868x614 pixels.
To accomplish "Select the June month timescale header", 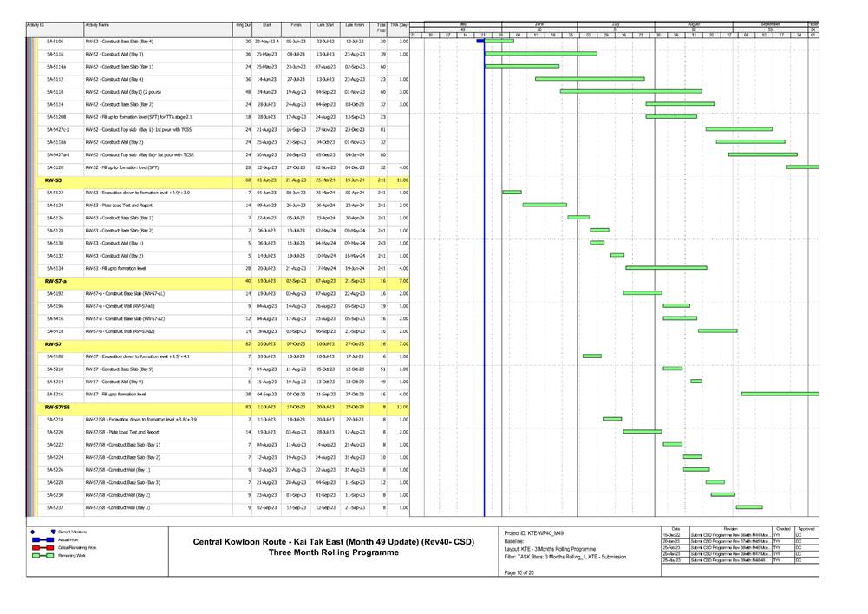I will pyautogui.click(x=538, y=24).
